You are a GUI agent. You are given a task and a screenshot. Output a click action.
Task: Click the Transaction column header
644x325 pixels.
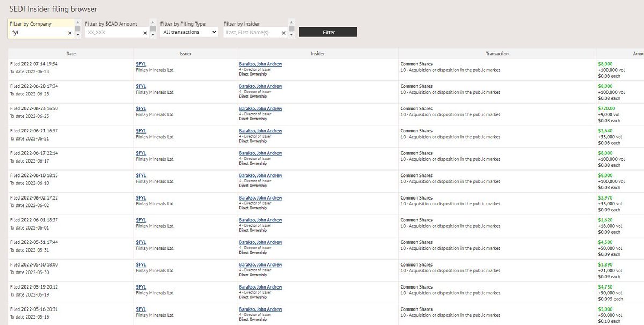point(497,54)
